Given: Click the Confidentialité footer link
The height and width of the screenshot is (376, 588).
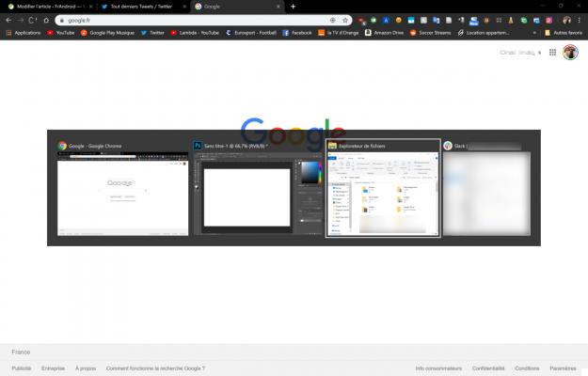Looking at the screenshot, I should pyautogui.click(x=488, y=368).
